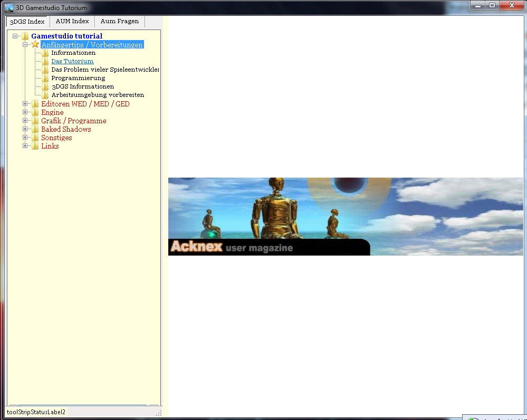Open Das Problem vieler Spieleentwickler entry

tap(105, 70)
